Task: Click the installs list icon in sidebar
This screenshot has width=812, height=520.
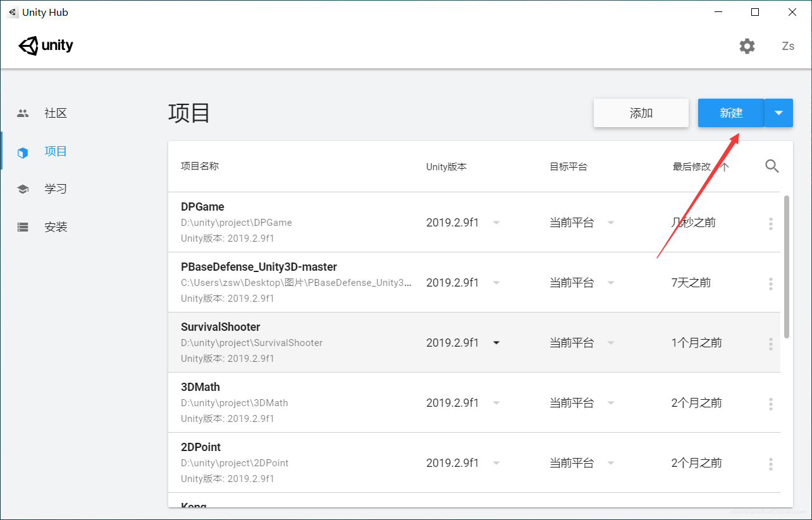Action: click(x=23, y=227)
